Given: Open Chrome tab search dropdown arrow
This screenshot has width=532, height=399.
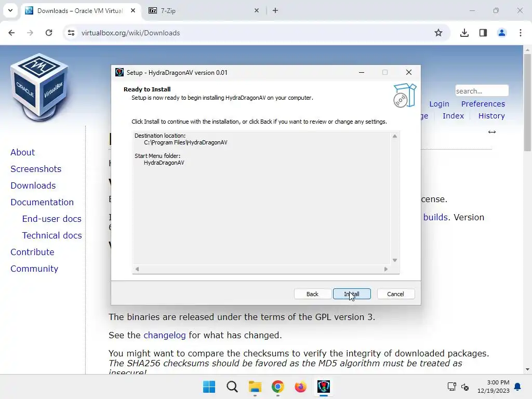Looking at the screenshot, I should 10,10.
